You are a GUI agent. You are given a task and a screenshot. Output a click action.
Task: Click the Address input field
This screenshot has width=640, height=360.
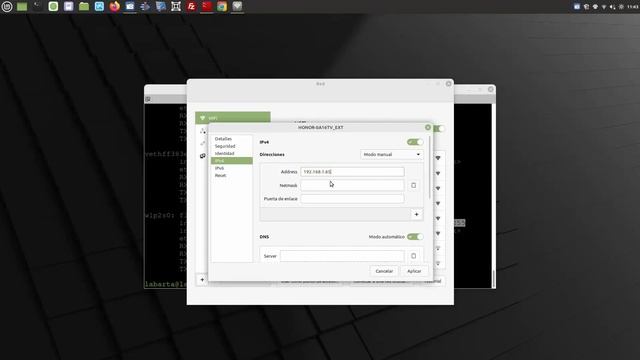[x=352, y=172]
